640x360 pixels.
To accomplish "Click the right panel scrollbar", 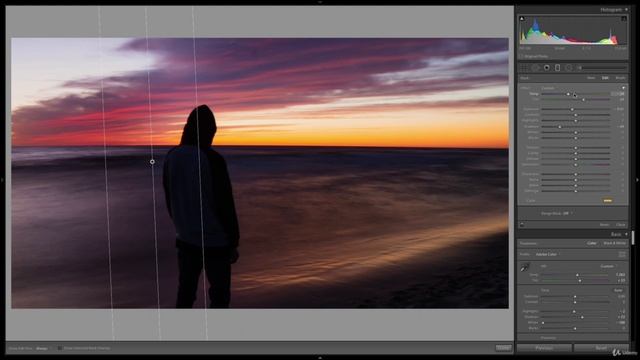I will 633,237.
